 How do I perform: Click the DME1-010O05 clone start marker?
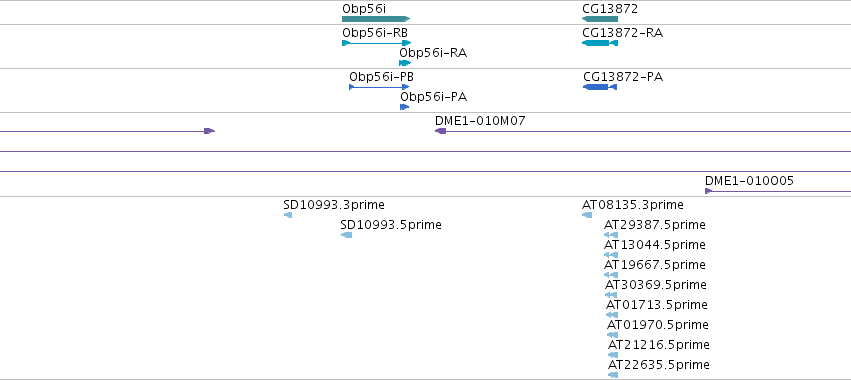click(708, 191)
